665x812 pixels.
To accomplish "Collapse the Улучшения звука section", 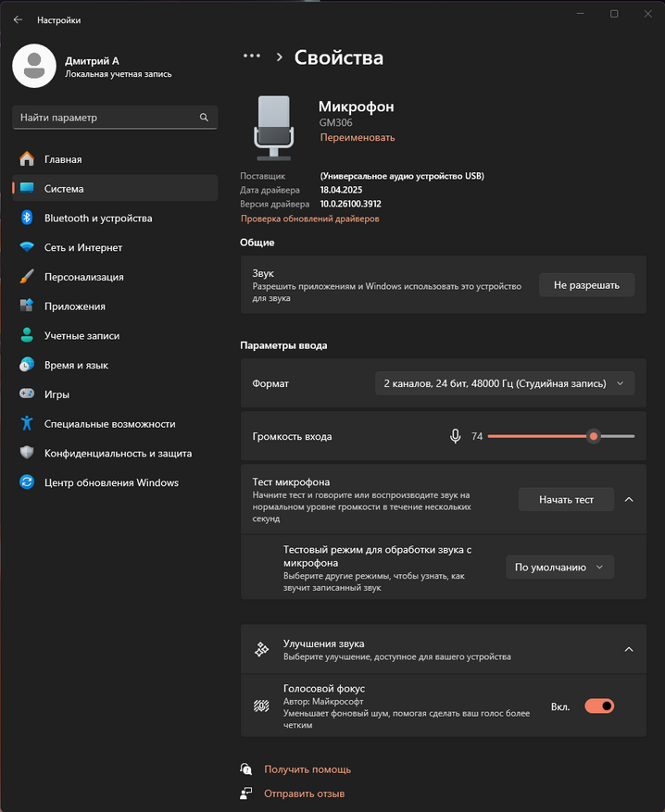I will (629, 650).
